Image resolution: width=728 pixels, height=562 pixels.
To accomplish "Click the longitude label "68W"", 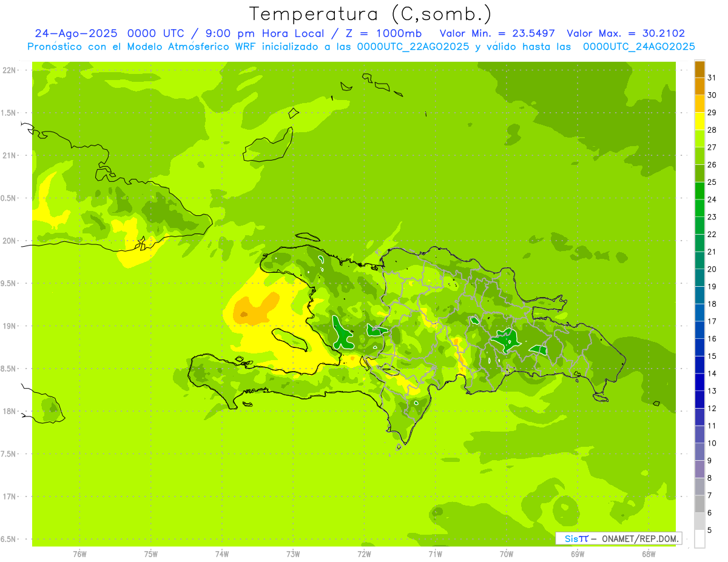I will click(x=649, y=554).
